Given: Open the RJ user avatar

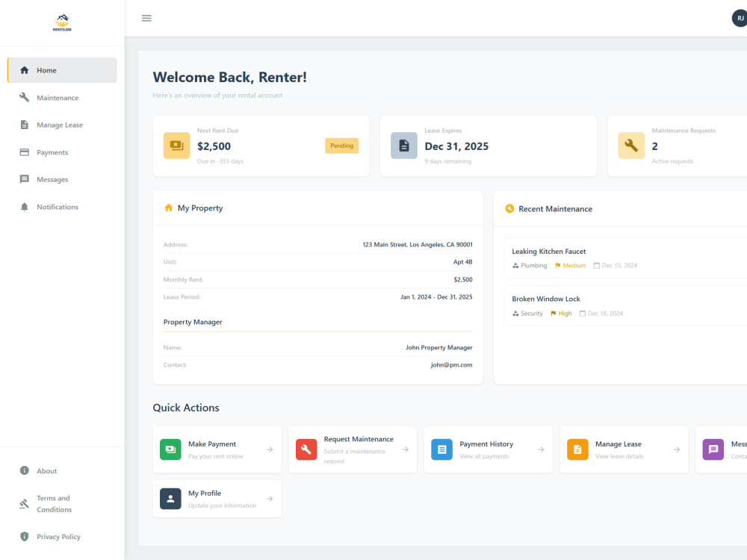Looking at the screenshot, I should tap(740, 18).
